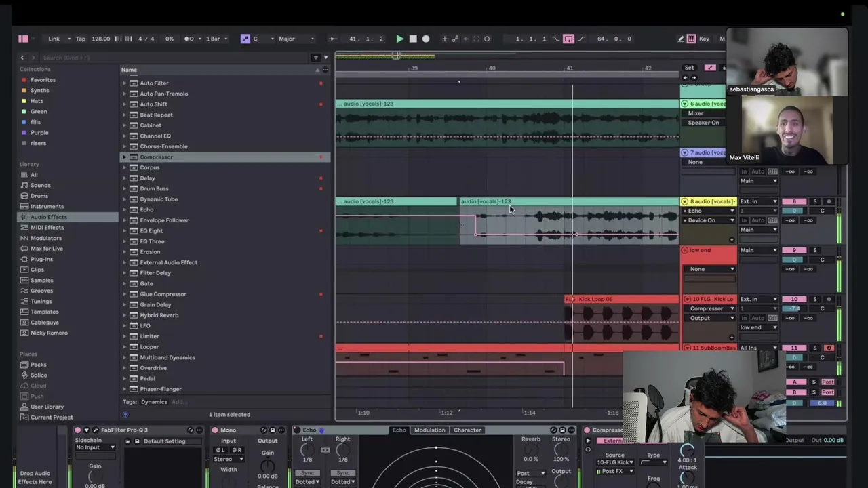Click the Hybrid Reverb device icon

tap(134, 315)
